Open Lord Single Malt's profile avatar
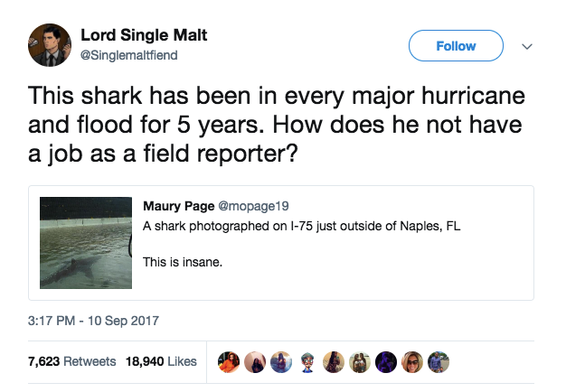The image size is (566, 392). click(x=50, y=45)
